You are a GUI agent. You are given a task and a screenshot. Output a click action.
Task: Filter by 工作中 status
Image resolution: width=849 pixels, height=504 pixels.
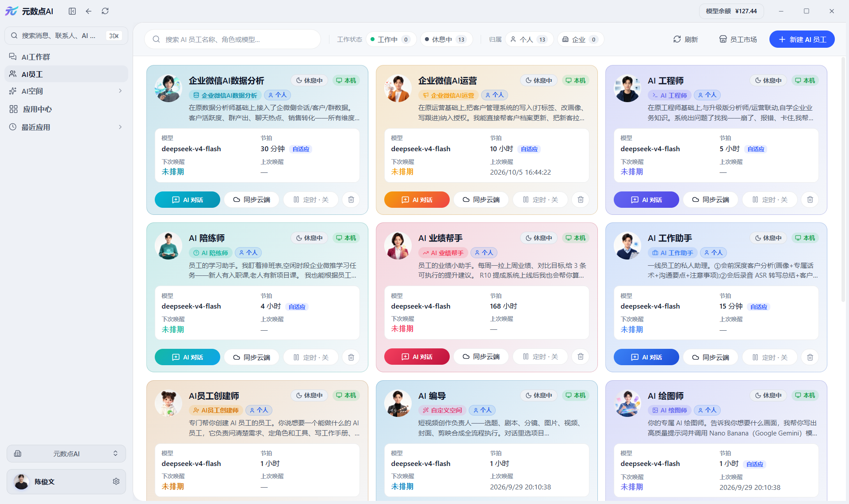click(391, 39)
